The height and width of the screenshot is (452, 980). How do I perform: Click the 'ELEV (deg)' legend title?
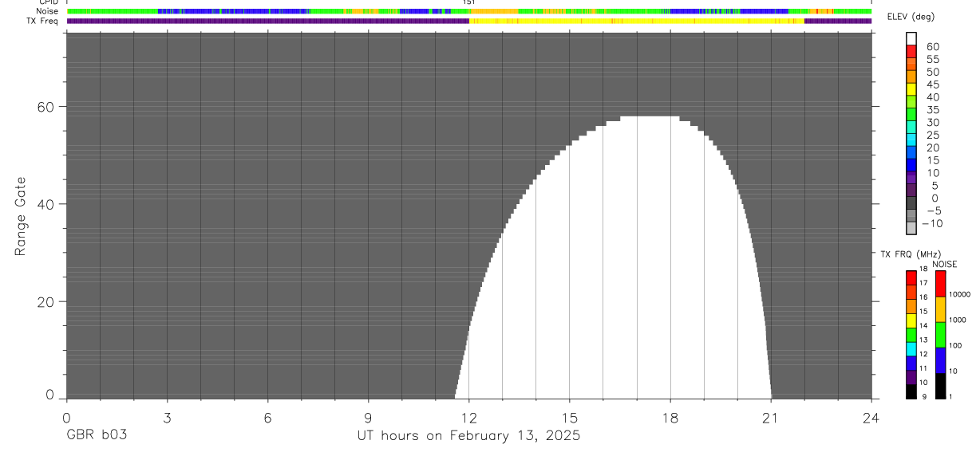pos(911,17)
